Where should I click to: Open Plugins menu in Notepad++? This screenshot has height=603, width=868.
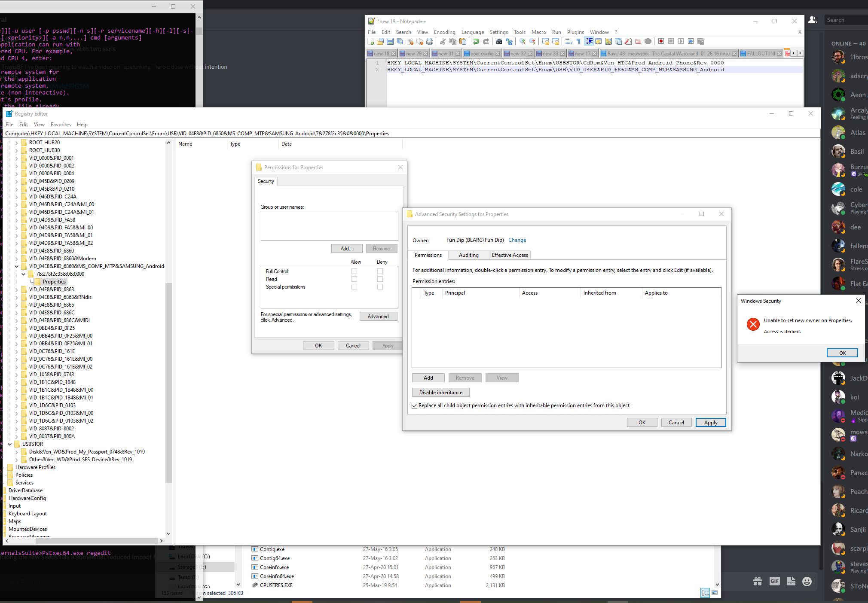575,32
